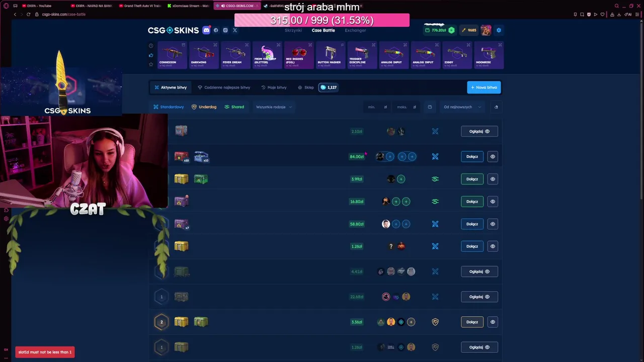Image resolution: width=644 pixels, height=362 pixels.
Task: Create a new battle with Nowa bitwa
Action: point(484,87)
